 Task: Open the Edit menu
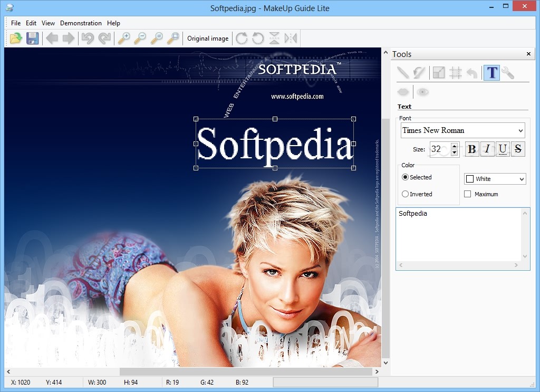pos(31,23)
